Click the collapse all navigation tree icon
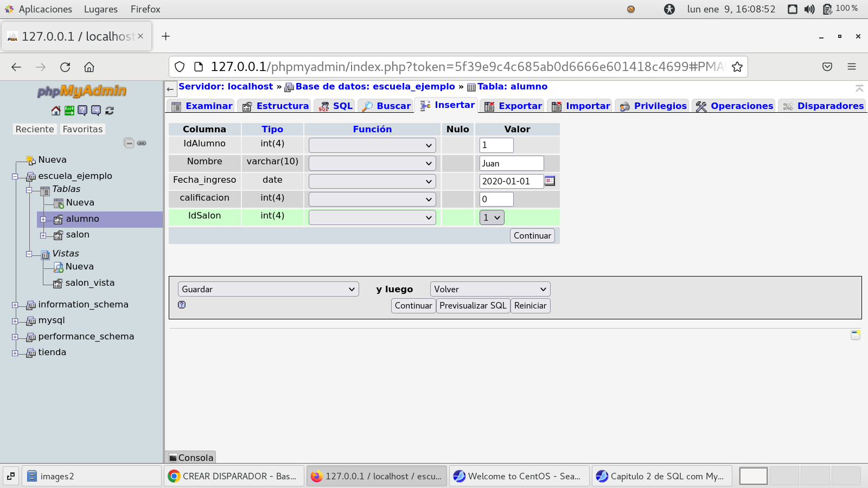Image resolution: width=868 pixels, height=488 pixels. click(129, 143)
